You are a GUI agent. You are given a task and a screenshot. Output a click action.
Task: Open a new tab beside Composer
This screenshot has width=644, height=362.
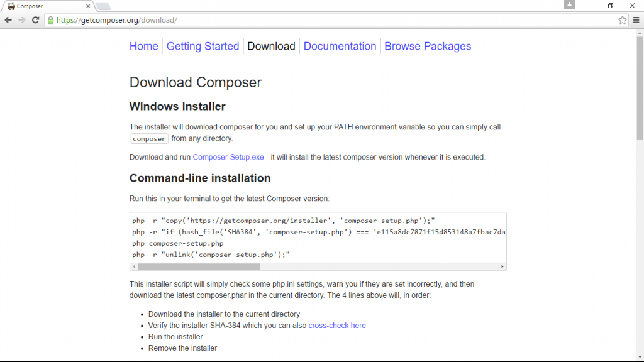[104, 6]
